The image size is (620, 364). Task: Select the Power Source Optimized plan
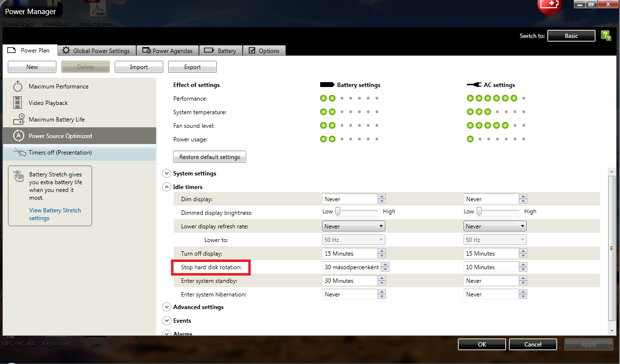[x=79, y=136]
